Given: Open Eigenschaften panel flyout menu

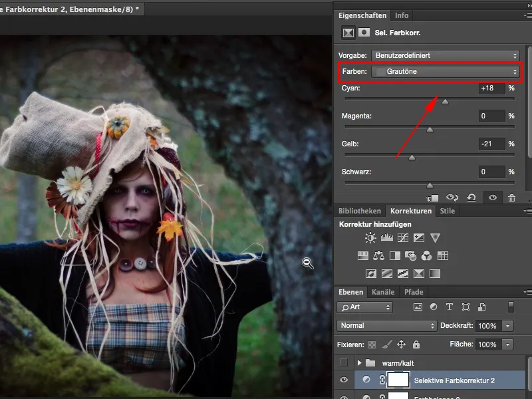Looking at the screenshot, I should pyautogui.click(x=527, y=15).
